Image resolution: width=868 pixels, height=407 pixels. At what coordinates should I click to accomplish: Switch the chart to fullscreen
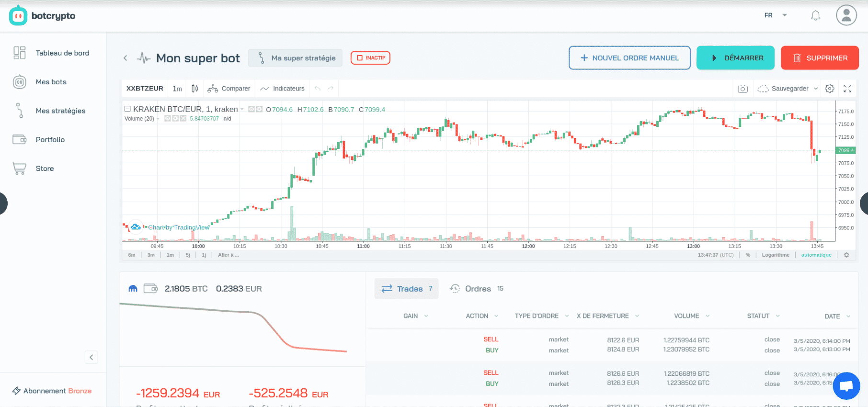coord(847,89)
